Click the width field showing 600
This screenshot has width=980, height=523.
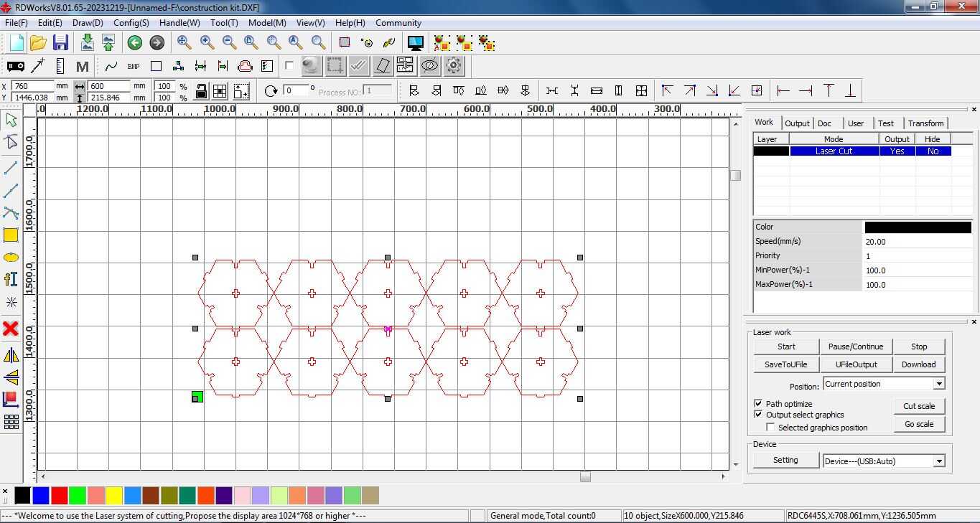(x=109, y=86)
